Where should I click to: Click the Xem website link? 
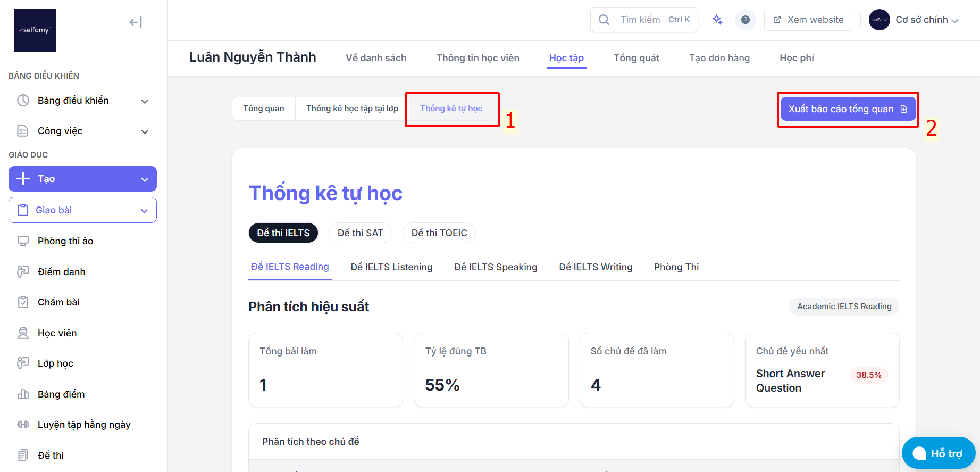tap(808, 20)
